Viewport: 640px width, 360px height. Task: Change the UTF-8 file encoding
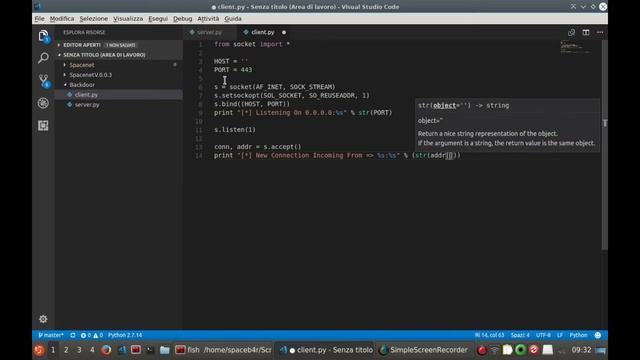(543, 335)
